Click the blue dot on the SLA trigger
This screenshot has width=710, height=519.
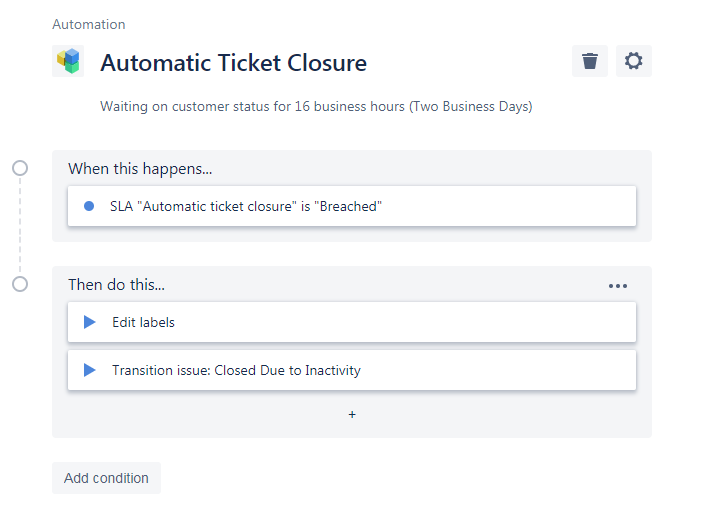click(x=89, y=206)
